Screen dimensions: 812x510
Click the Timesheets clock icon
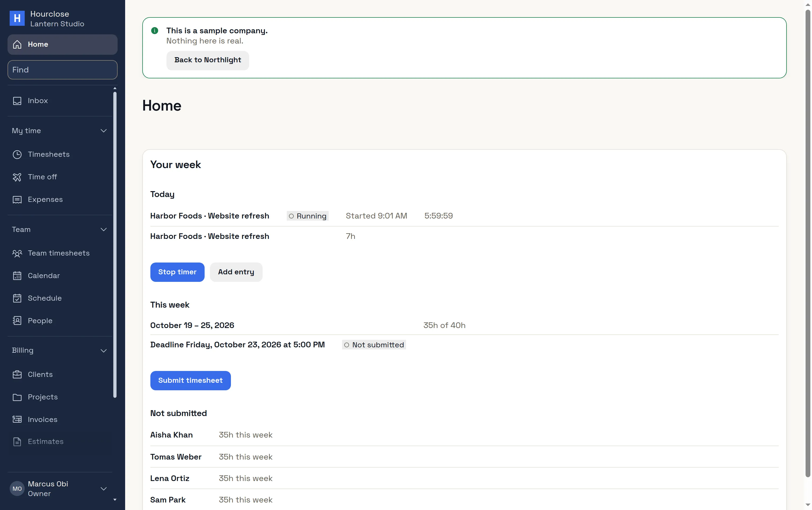point(17,154)
